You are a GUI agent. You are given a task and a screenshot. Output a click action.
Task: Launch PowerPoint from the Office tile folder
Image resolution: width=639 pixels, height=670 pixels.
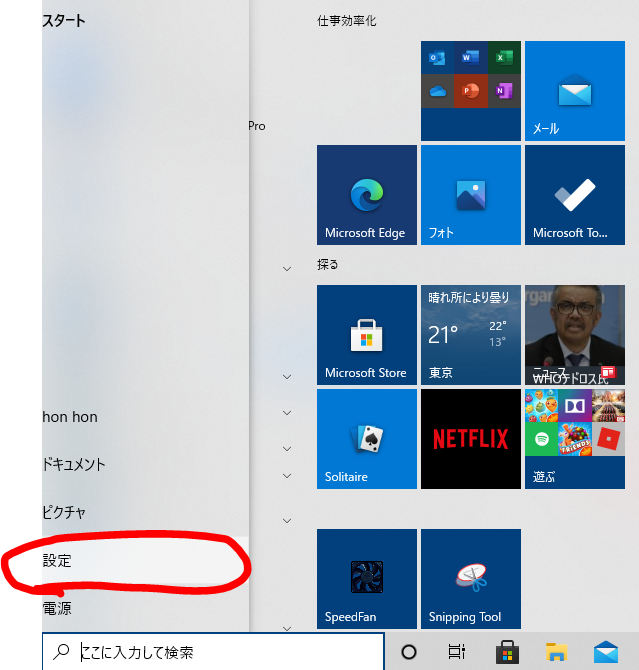[x=471, y=91]
